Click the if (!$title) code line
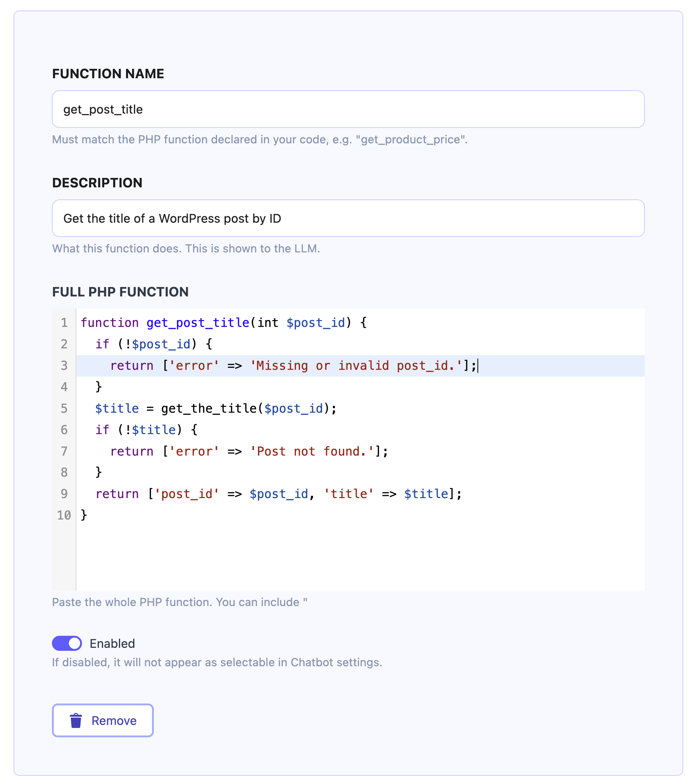693x784 pixels. pyautogui.click(x=146, y=430)
